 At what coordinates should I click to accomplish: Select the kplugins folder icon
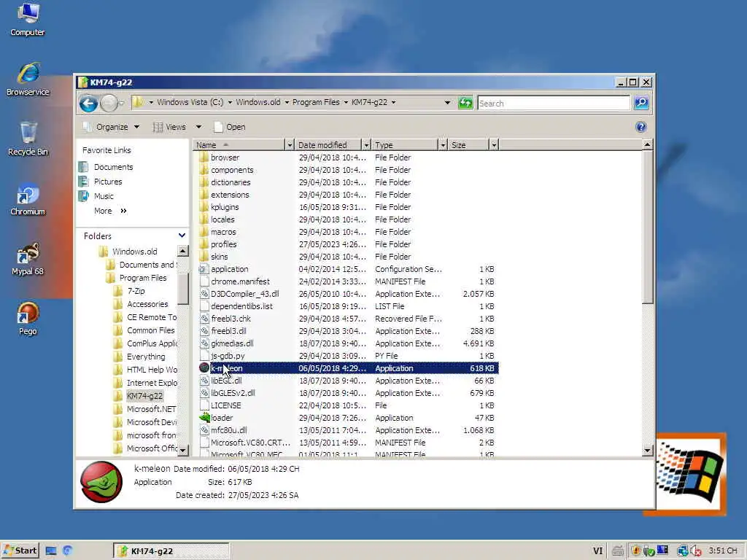(x=204, y=206)
